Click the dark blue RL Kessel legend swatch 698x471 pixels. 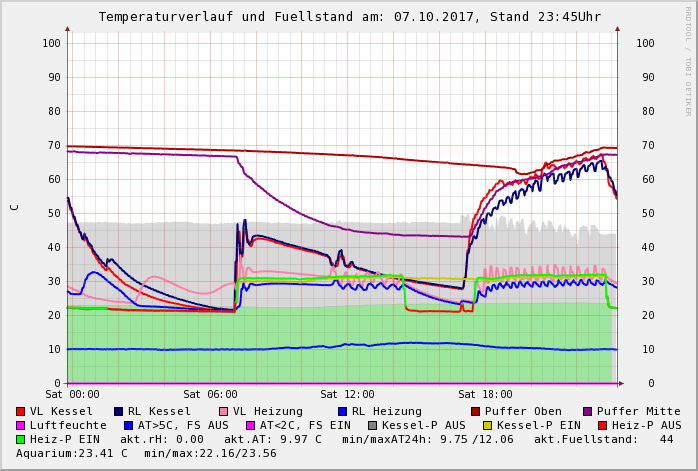[119, 411]
